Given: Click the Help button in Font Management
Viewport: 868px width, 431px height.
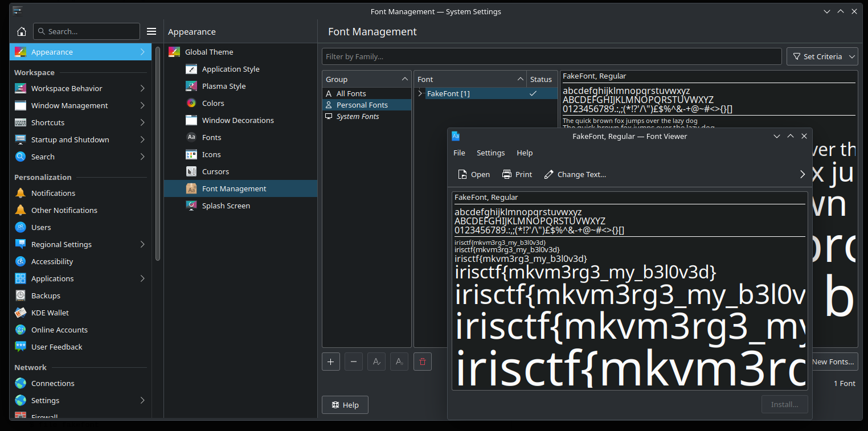Looking at the screenshot, I should pos(345,405).
